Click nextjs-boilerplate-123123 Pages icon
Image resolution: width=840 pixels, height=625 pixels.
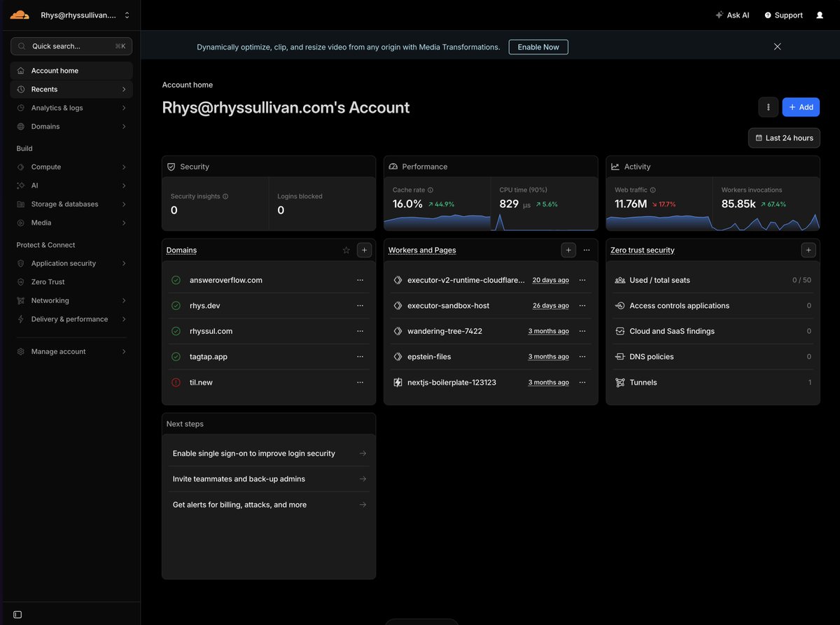pyautogui.click(x=398, y=382)
